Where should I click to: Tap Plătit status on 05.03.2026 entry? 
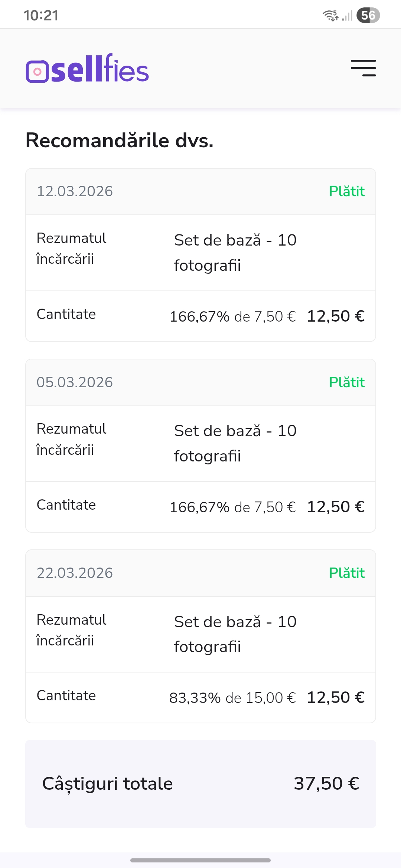point(347,382)
